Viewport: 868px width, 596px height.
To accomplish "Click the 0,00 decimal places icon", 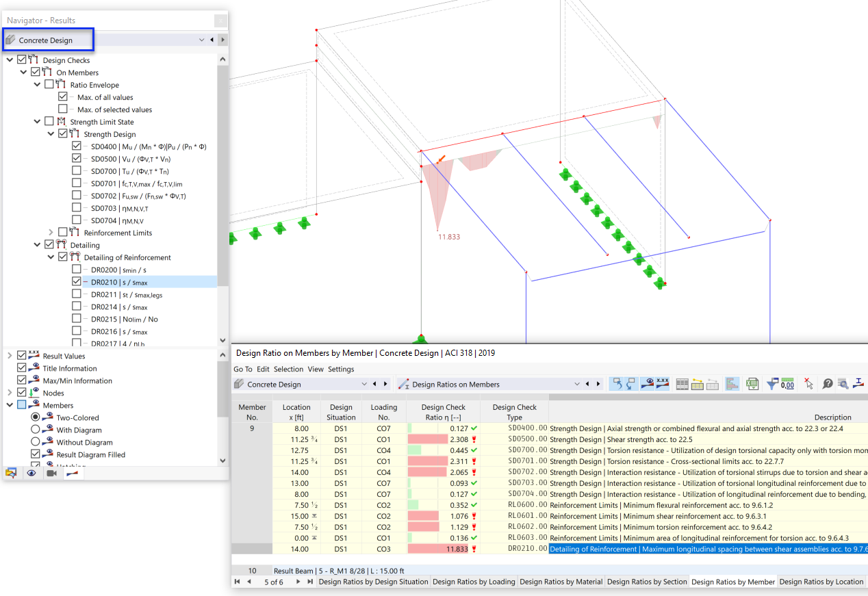I will (788, 384).
